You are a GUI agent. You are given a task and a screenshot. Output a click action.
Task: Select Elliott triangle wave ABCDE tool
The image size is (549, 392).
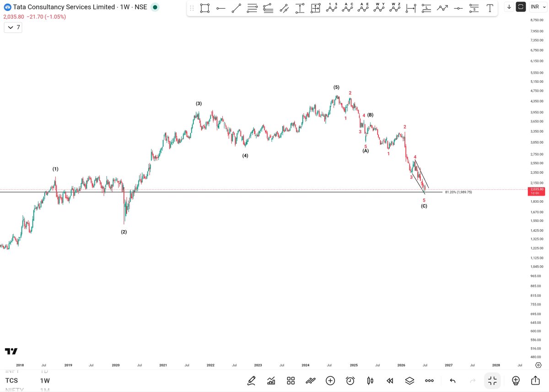(364, 8)
